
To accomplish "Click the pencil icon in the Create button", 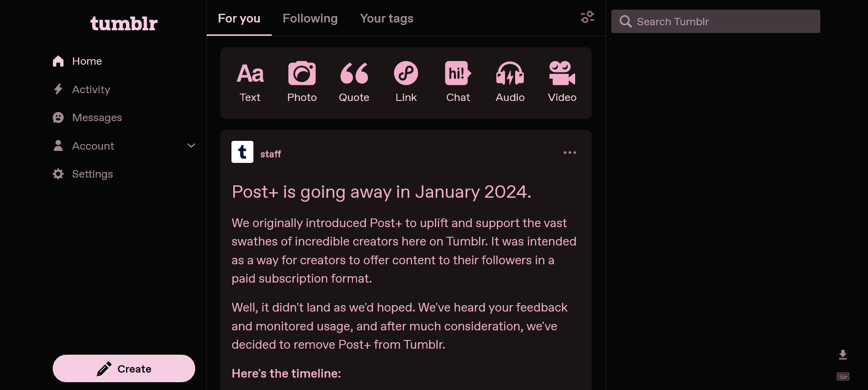I will (x=104, y=369).
